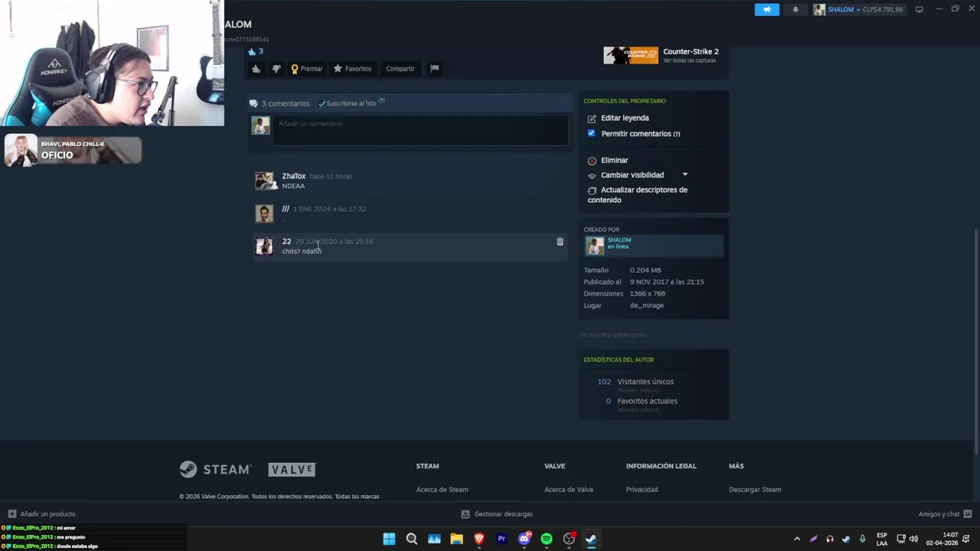Click the report flag icon
980x551 pixels.
point(434,68)
